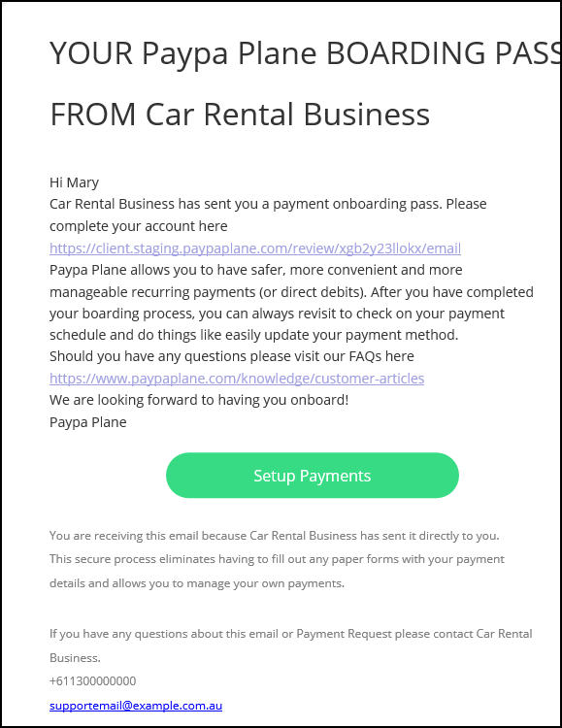Click the 'FROM Car Rental Business' heading
This screenshot has width=562, height=728.
point(240,115)
